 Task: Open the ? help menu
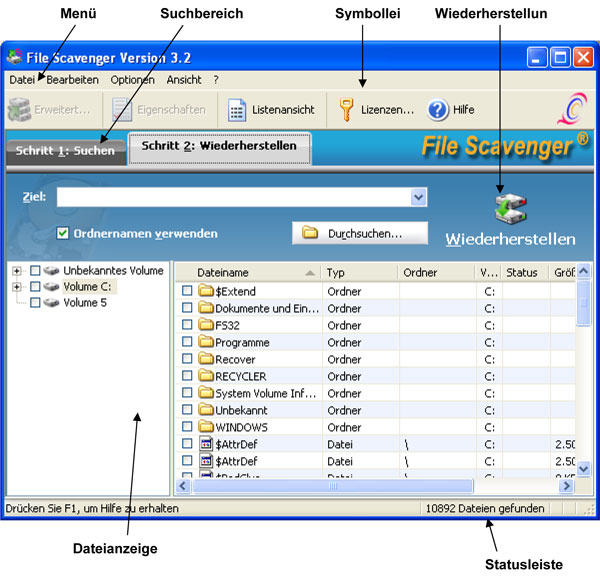(x=216, y=80)
